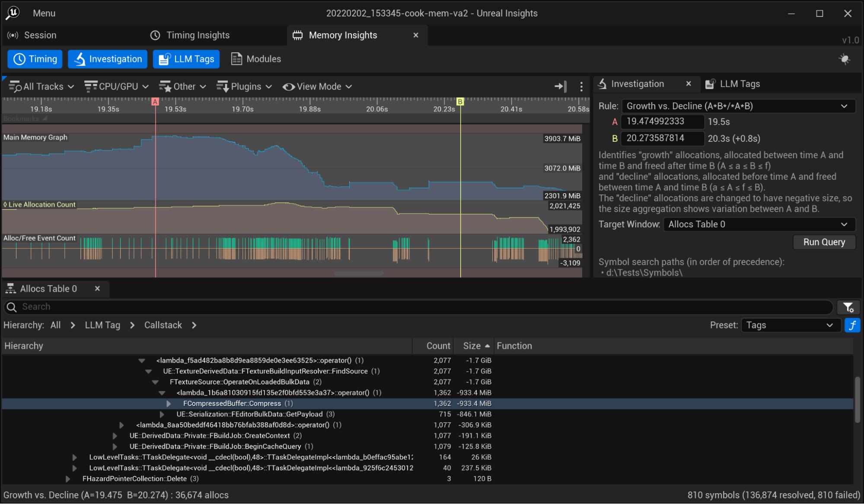Expand the FCompressedBuffer::Compress tree node

click(x=168, y=403)
